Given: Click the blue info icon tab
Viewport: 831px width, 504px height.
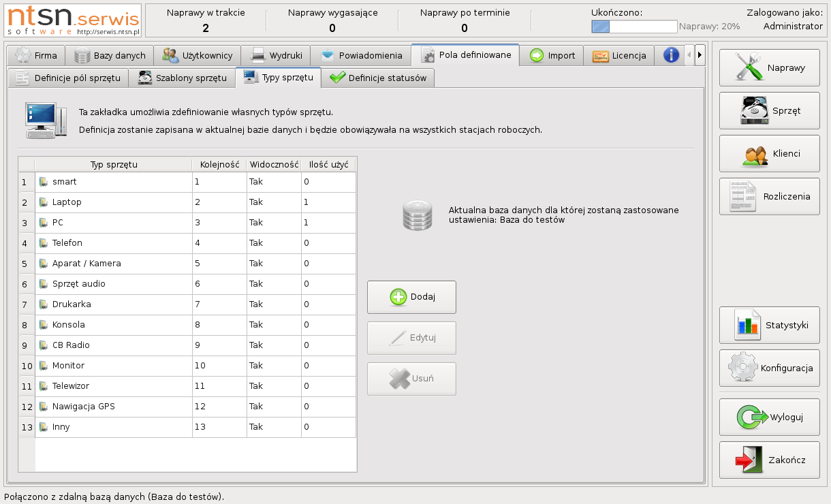Looking at the screenshot, I should pos(671,55).
